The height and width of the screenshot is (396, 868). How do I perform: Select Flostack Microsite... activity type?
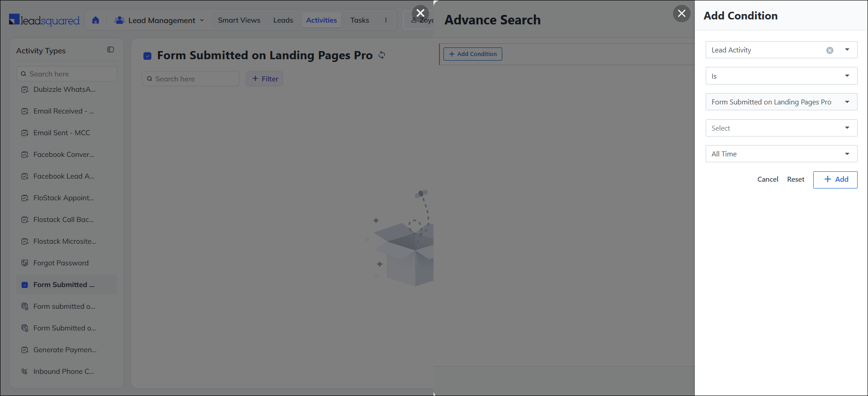coord(66,241)
